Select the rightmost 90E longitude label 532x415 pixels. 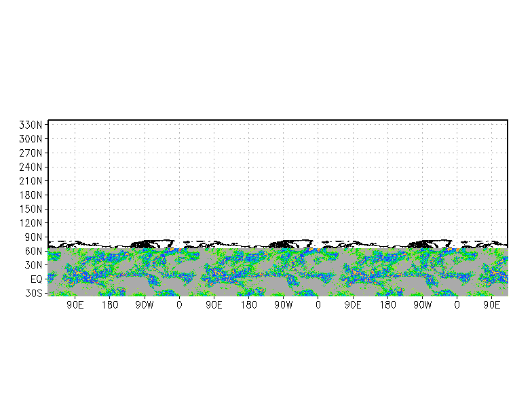click(491, 305)
